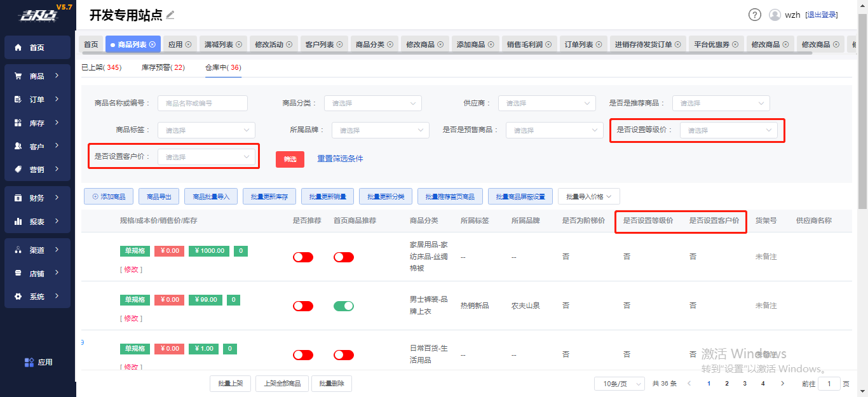Image resolution: width=868 pixels, height=397 pixels.
Task: Close the 商品列表 tab with its x icon
Action: click(153, 44)
